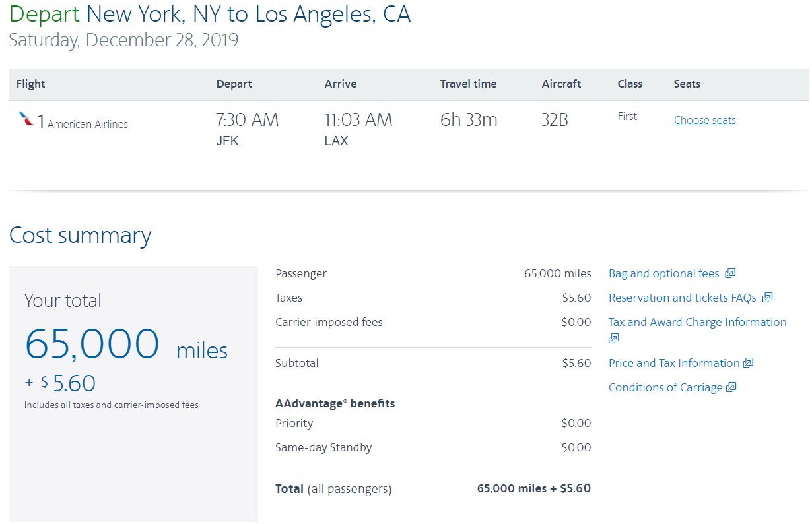Open Tax and Award Charge Information link
This screenshot has width=812, height=524.
click(x=697, y=322)
